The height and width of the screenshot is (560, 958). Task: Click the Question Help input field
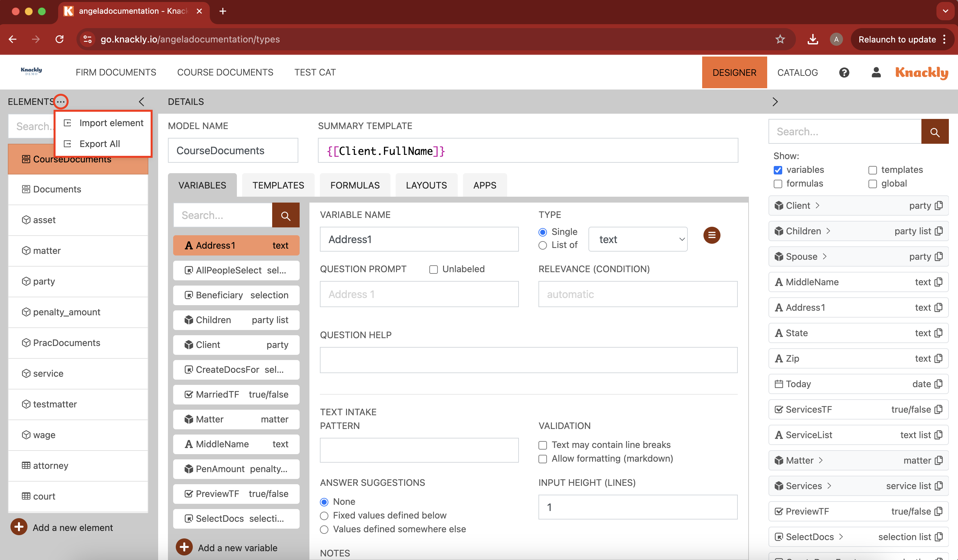(528, 360)
